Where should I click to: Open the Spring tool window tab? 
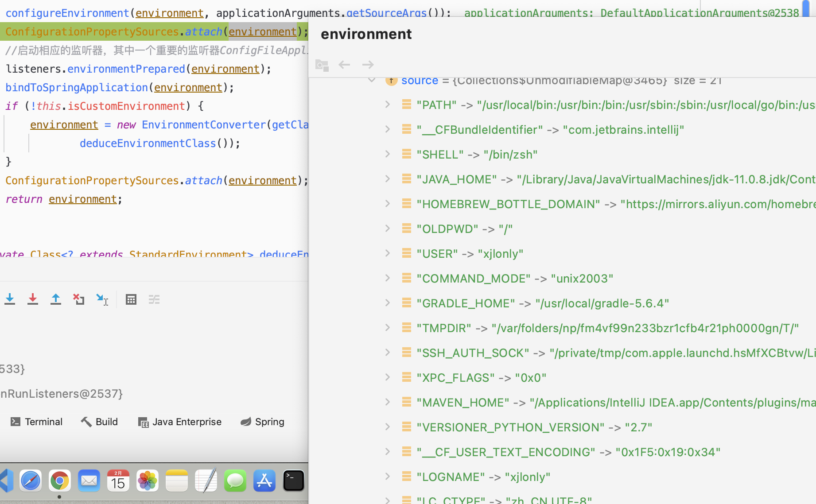(x=262, y=422)
